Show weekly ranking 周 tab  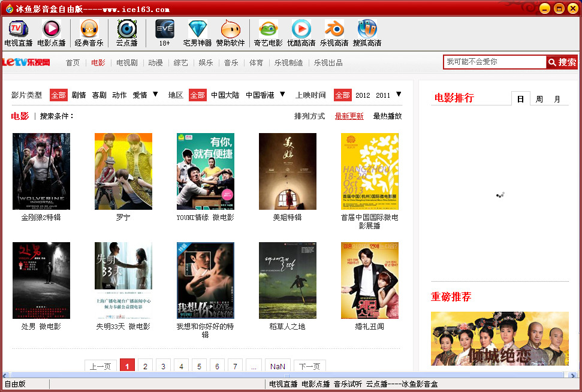click(x=539, y=99)
